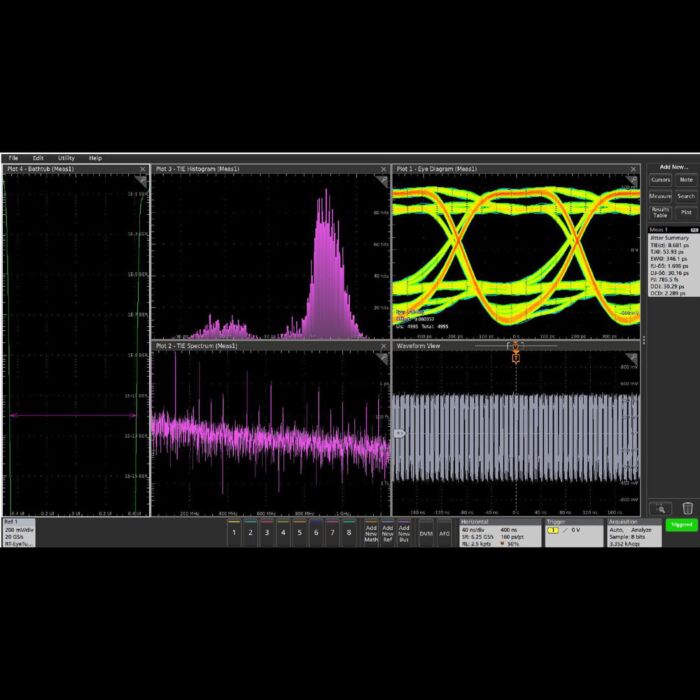This screenshot has width=700, height=700.
Task: Open the DVM digital voltmeter
Action: coord(426,533)
